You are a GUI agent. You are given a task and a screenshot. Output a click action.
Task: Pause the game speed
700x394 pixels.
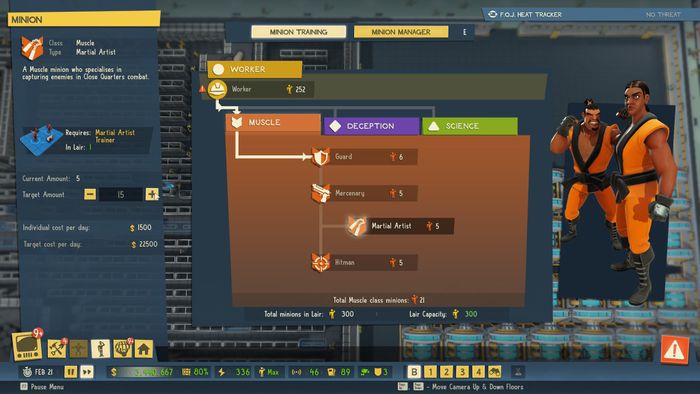71,372
